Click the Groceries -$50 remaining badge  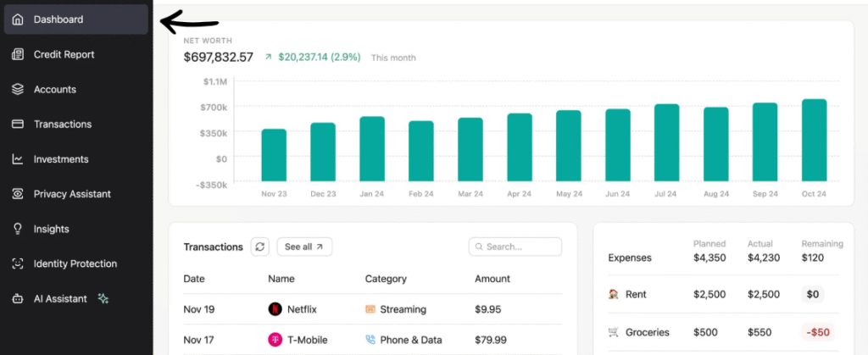click(x=818, y=332)
